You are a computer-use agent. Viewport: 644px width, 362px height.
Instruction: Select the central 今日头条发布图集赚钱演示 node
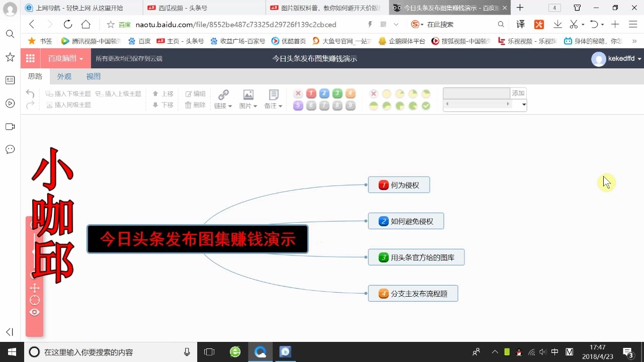198,239
